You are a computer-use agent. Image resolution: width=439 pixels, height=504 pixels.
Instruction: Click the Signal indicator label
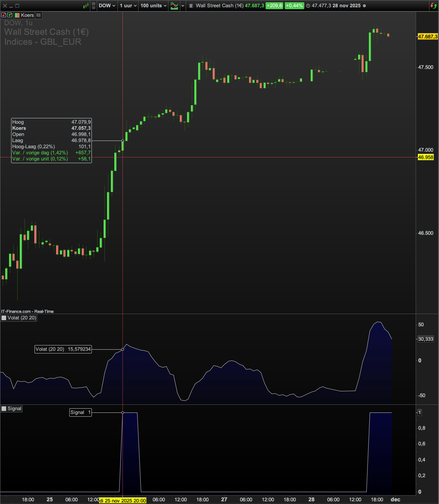pos(15,409)
